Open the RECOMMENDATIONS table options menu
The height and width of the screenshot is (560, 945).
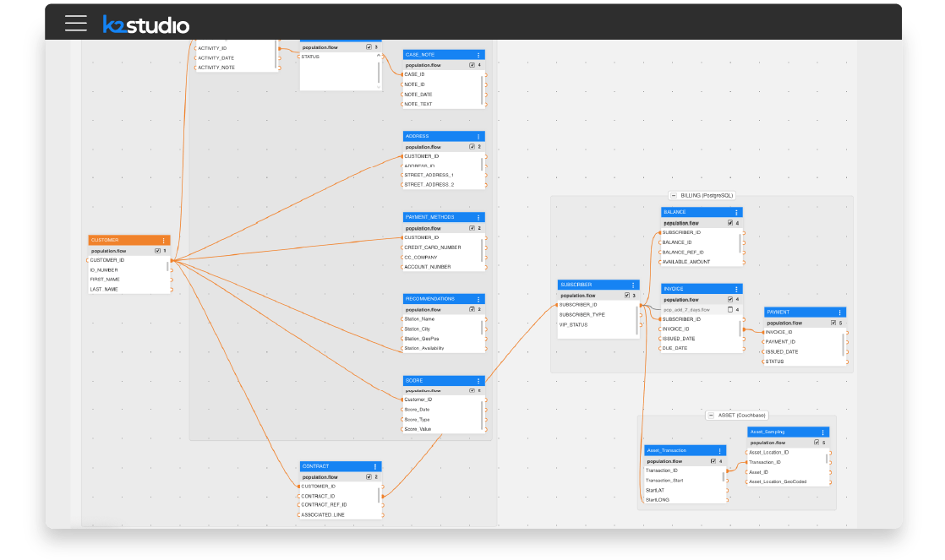[478, 299]
